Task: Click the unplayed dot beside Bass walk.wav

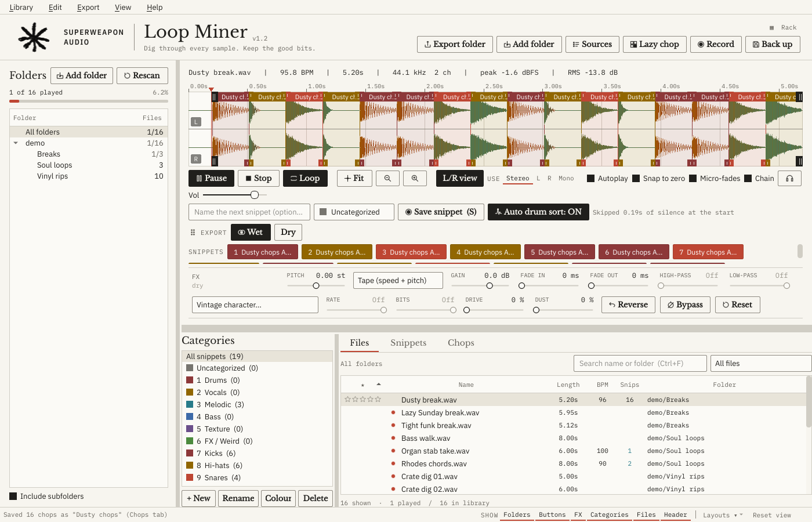Action: pos(393,438)
